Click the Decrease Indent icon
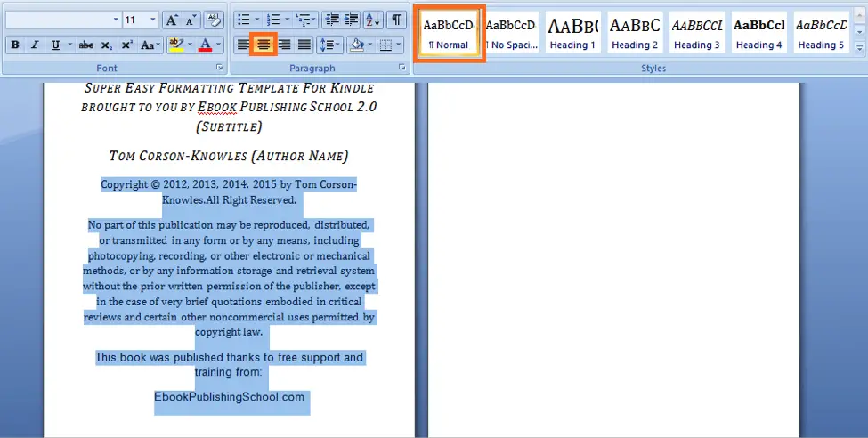Screen dimensions: 868x438 pyautogui.click(x=332, y=20)
